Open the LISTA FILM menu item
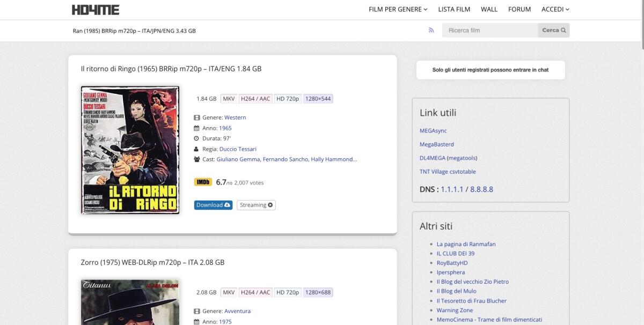Viewport: 644px width, 325px height. point(454,9)
